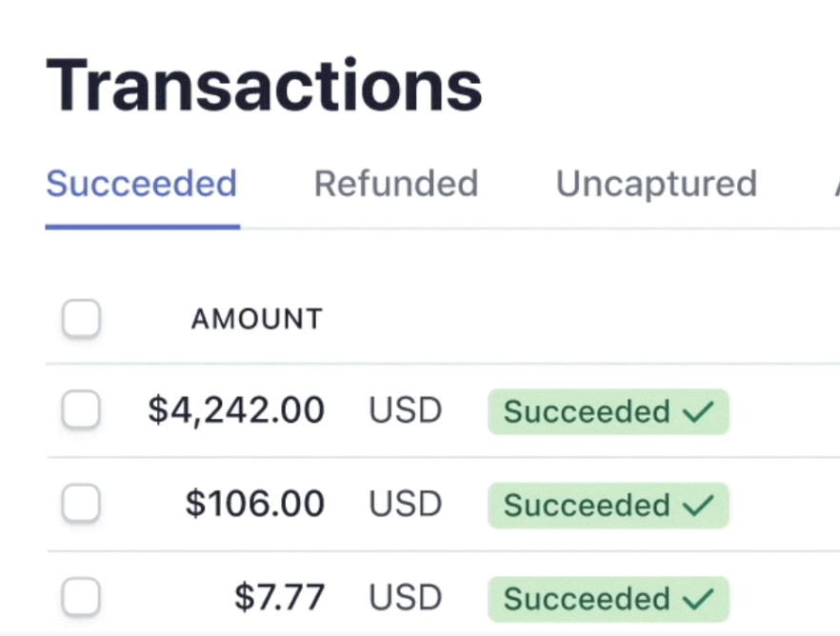Click the USD label on the first row
Image resolution: width=840 pixels, height=636 pixels.
point(405,410)
